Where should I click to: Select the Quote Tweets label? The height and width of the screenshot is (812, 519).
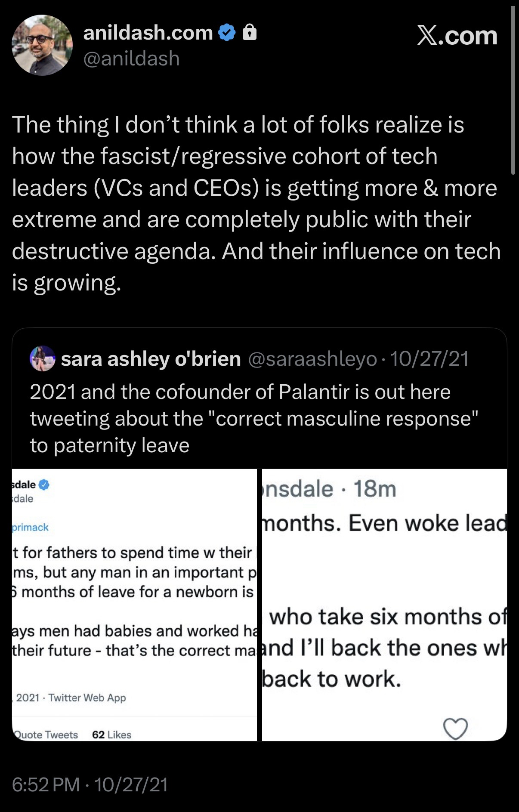46,735
